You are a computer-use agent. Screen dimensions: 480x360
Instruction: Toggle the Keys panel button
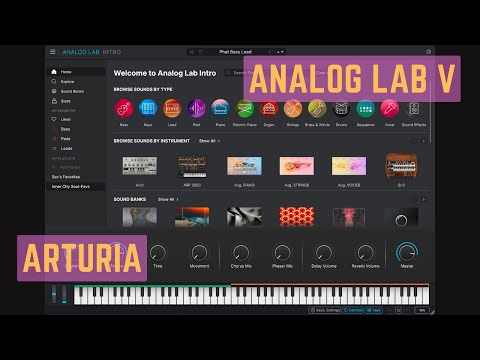[x=374, y=310]
